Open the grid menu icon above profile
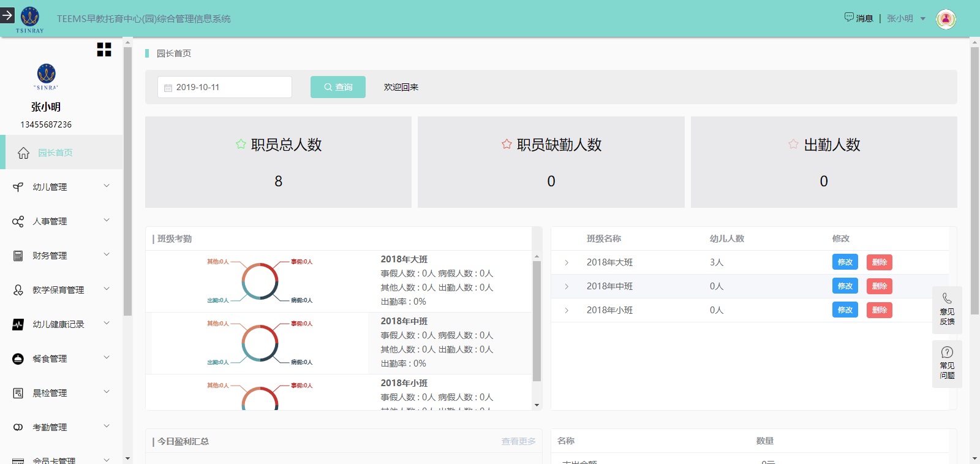Image resolution: width=980 pixels, height=464 pixels. [104, 50]
